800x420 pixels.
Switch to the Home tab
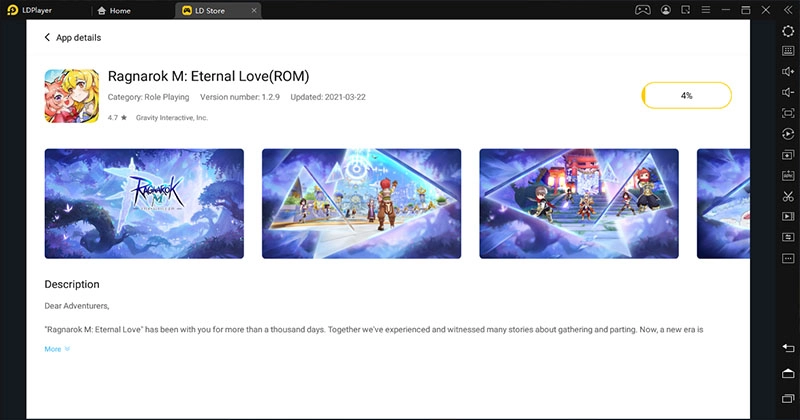point(114,11)
